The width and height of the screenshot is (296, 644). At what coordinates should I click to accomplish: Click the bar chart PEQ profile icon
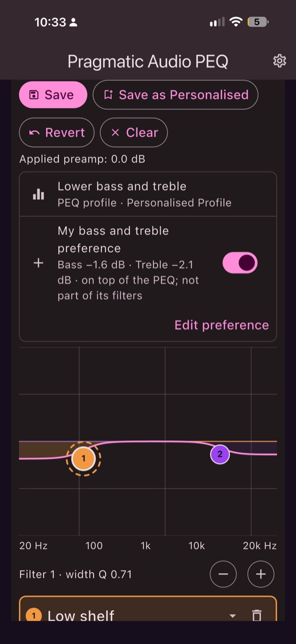click(x=38, y=194)
